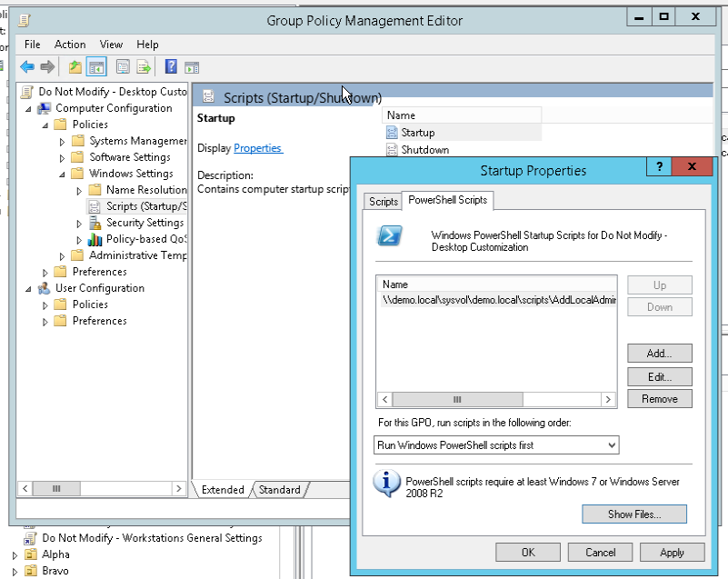Click the blue information icon in dialog
Screen dimensions: 728x579
pyautogui.click(x=386, y=483)
